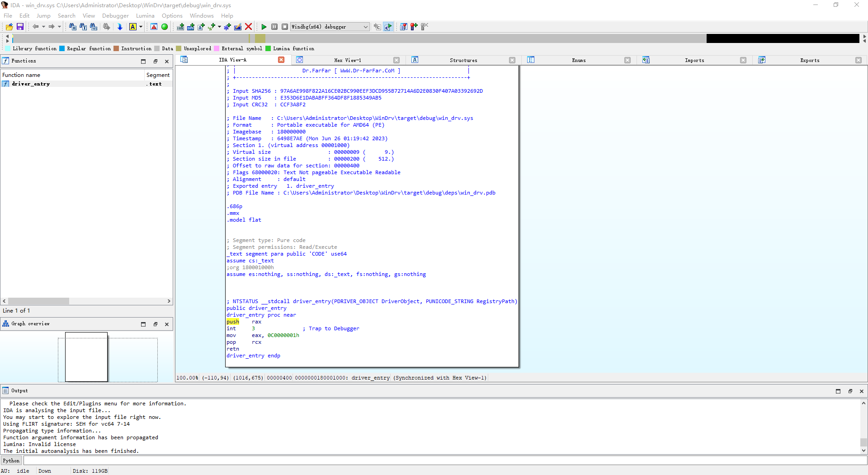Click the breakpoint list toolbar icon
This screenshot has height=475, width=868.
tap(404, 27)
